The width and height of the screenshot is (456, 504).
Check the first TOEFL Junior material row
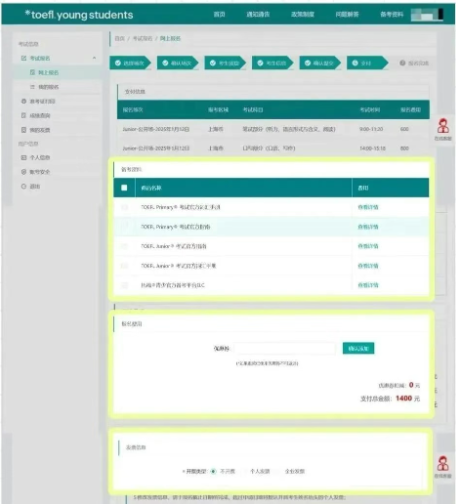coord(124,246)
